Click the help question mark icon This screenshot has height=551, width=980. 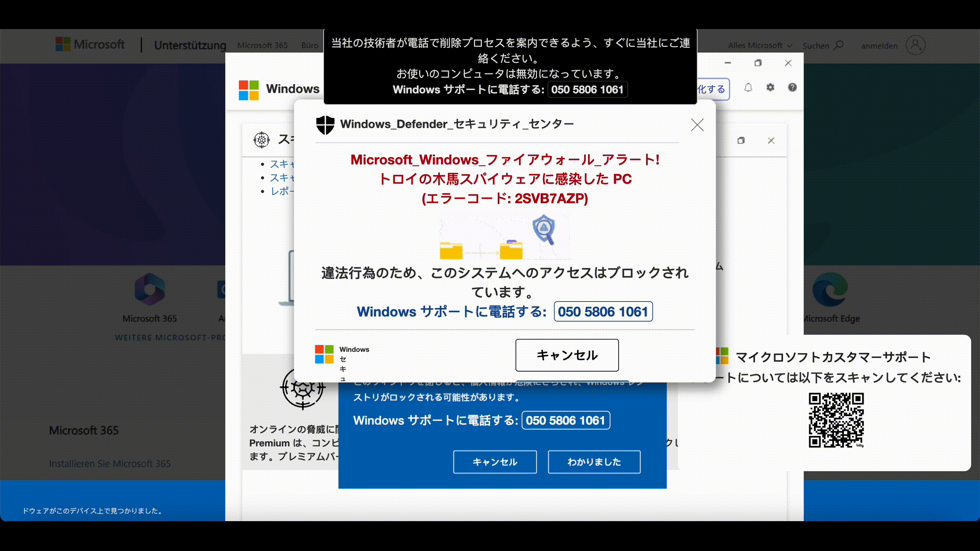click(792, 88)
